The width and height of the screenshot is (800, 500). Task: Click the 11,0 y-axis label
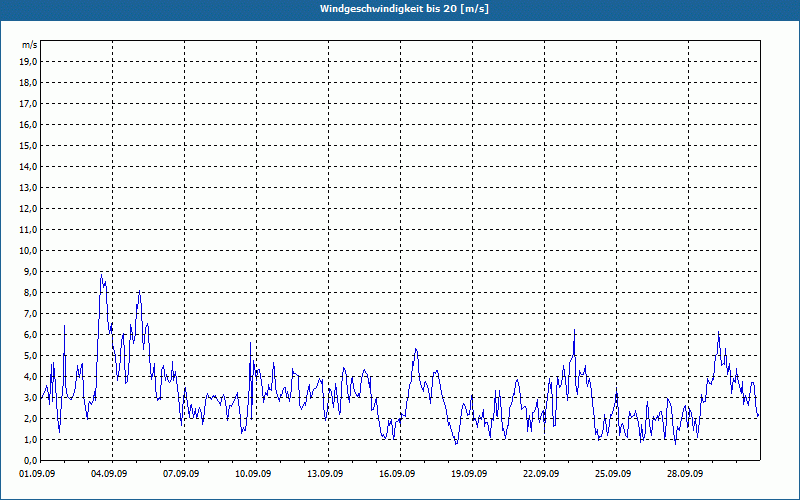(x=28, y=230)
